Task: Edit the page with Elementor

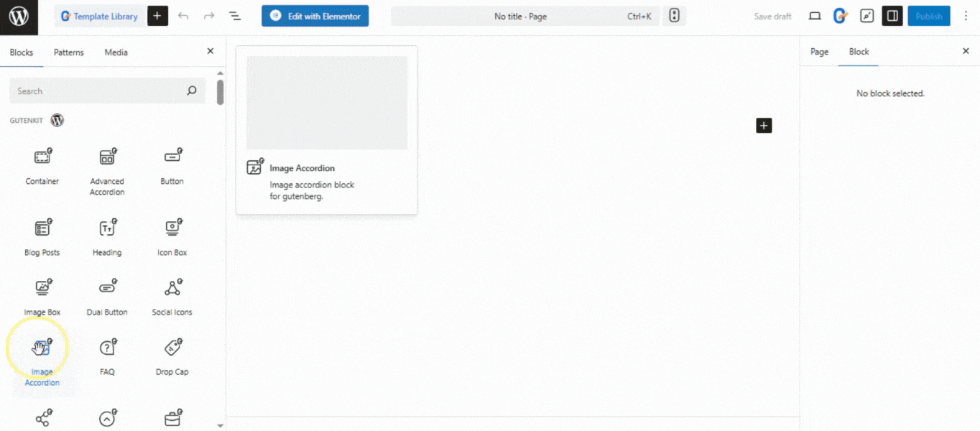Action: (315, 15)
